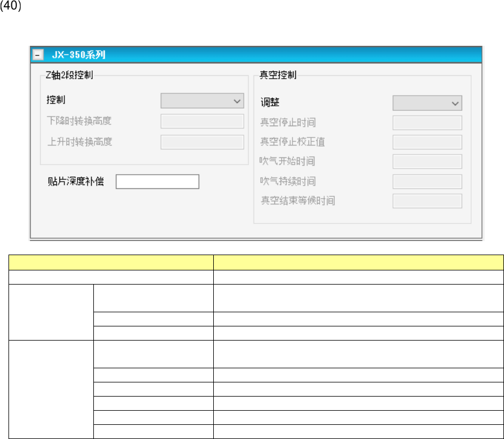Click the 吹气持续时间 label
This screenshot has width=504, height=439.
point(288,181)
